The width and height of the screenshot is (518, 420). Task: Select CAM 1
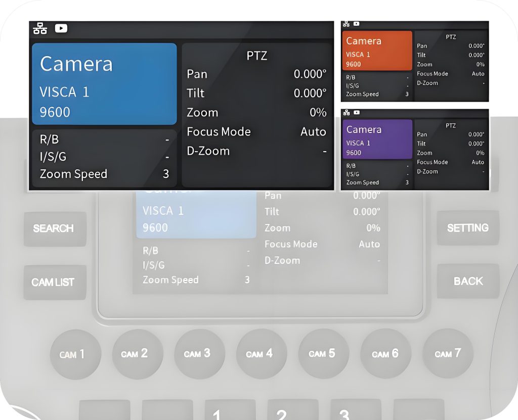click(75, 354)
